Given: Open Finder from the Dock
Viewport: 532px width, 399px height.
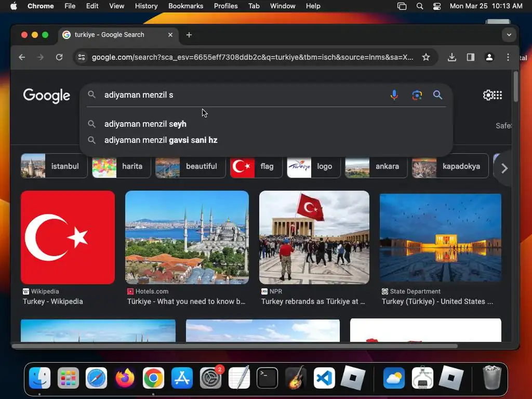Looking at the screenshot, I should [x=39, y=378].
